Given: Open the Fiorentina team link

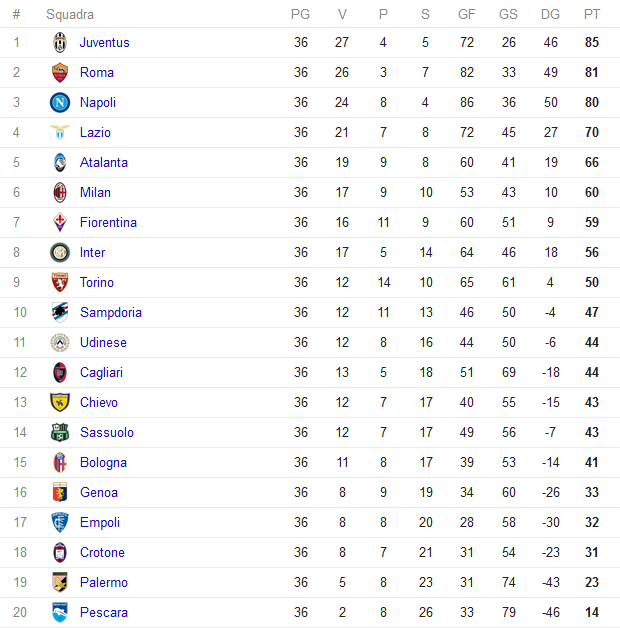Looking at the screenshot, I should point(108,223).
